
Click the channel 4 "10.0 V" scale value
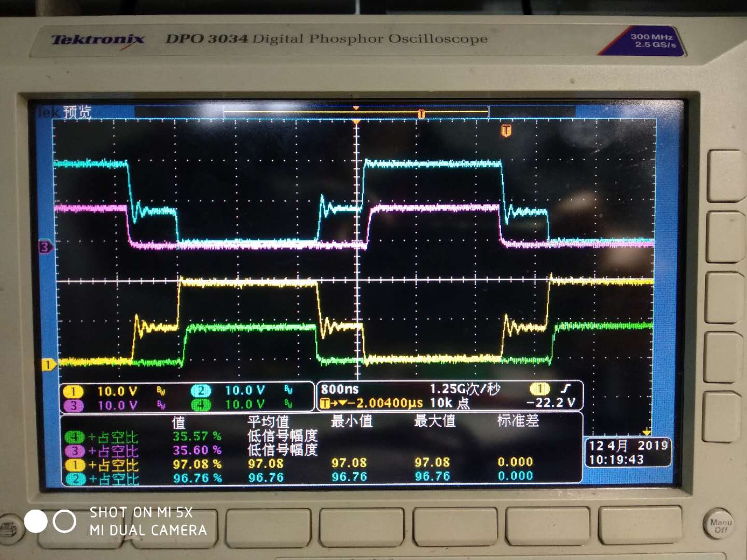(x=245, y=404)
